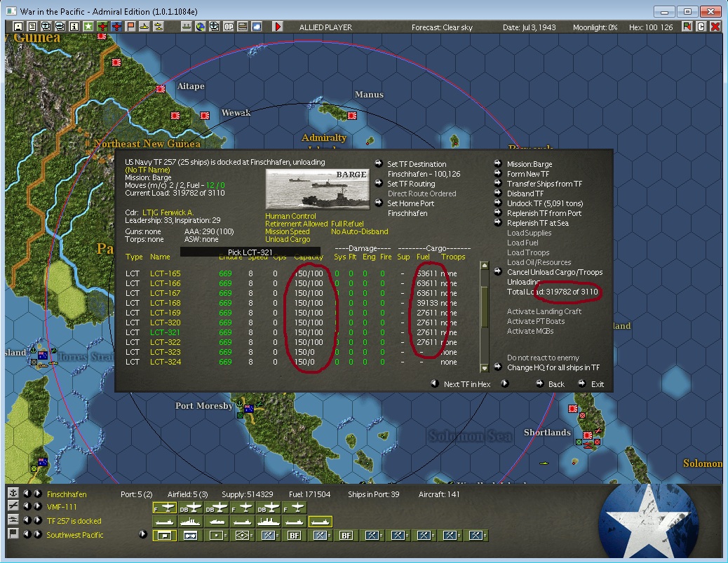Click the Exit button in TF dialog
This screenshot has height=563, width=728.
597,384
